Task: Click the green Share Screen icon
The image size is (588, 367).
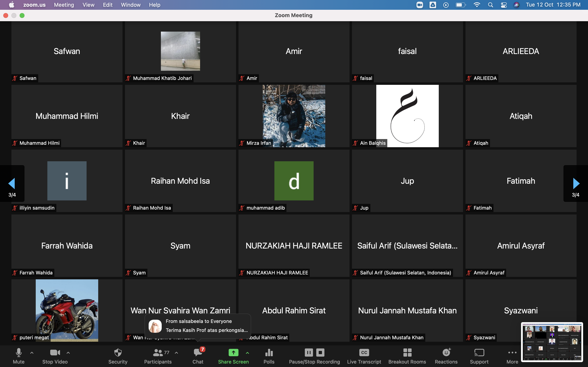Action: click(x=233, y=353)
